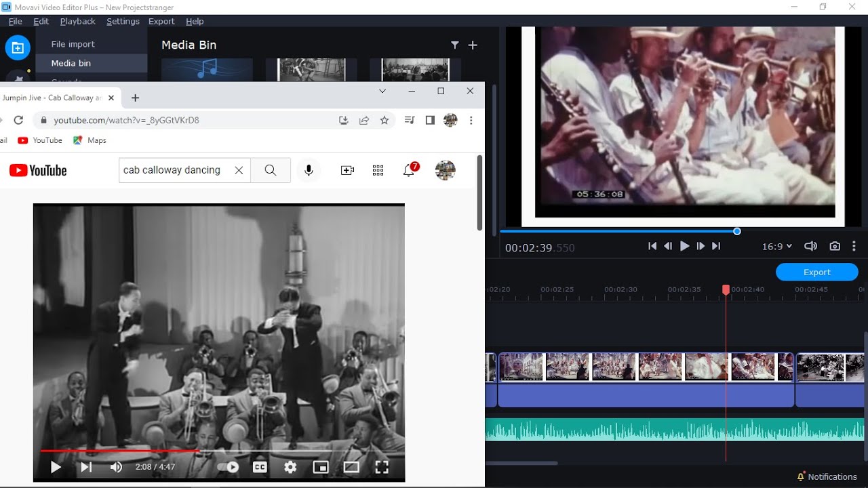Toggle YouTube closed captions
Viewport: 868px width, 488px height.
pos(260,467)
